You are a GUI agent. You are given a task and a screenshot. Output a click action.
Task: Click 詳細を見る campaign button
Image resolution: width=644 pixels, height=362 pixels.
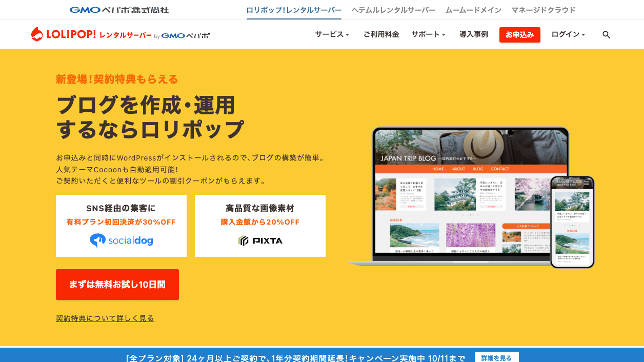click(496, 358)
